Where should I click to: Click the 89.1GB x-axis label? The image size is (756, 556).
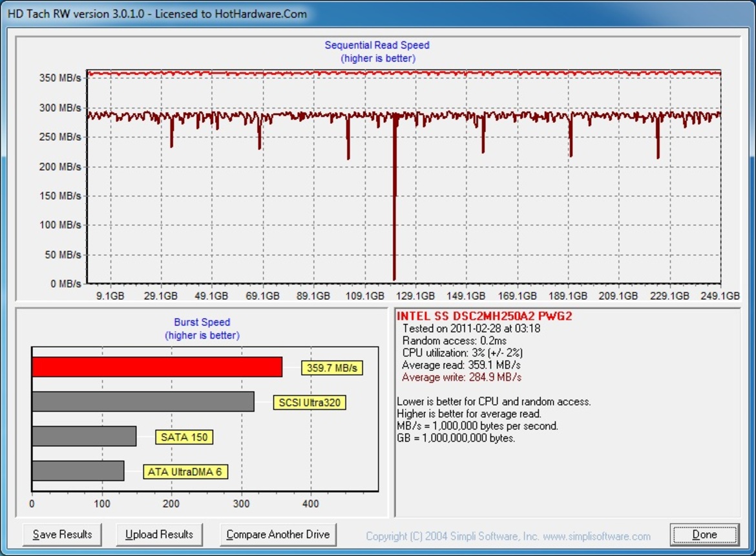pos(313,295)
